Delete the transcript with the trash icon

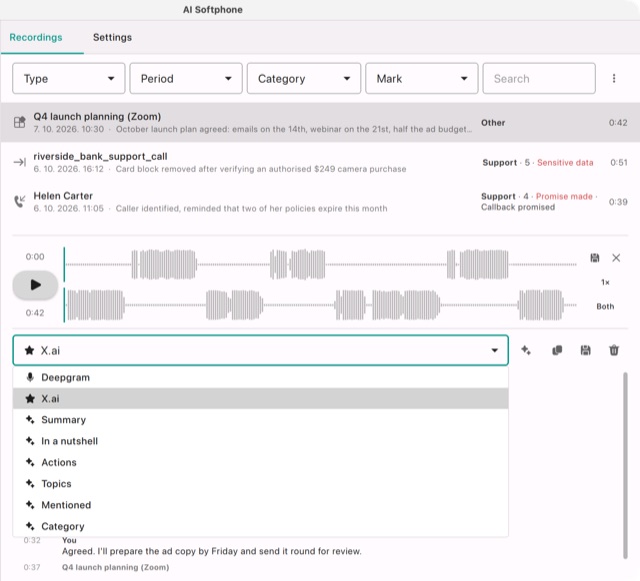pyautogui.click(x=614, y=350)
